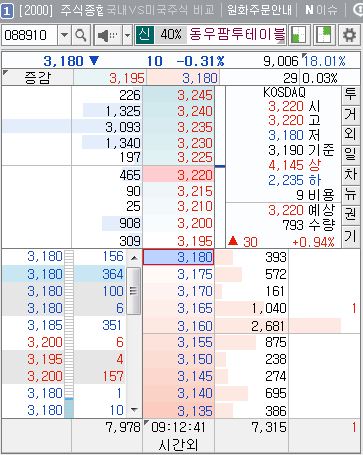Click the 시간외 after-hours label

click(x=178, y=445)
